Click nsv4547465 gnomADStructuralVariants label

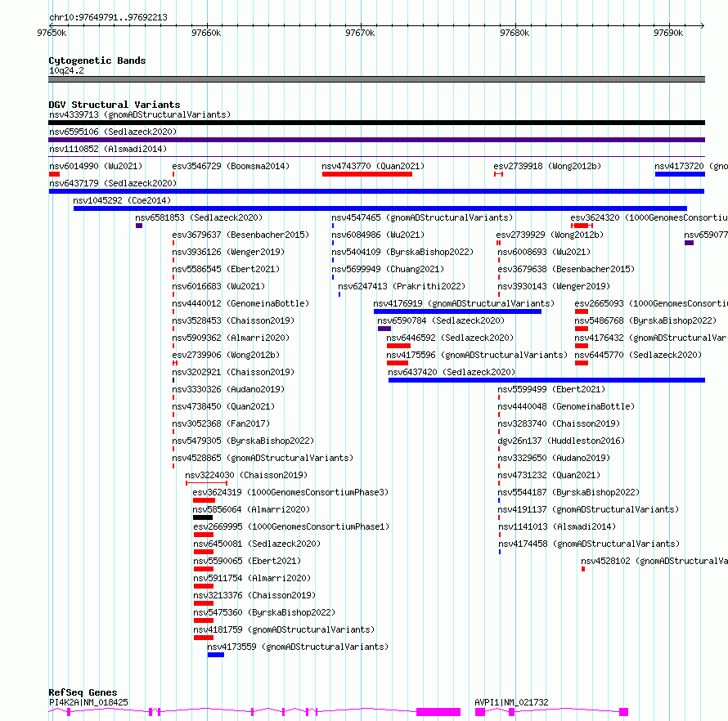(x=422, y=217)
